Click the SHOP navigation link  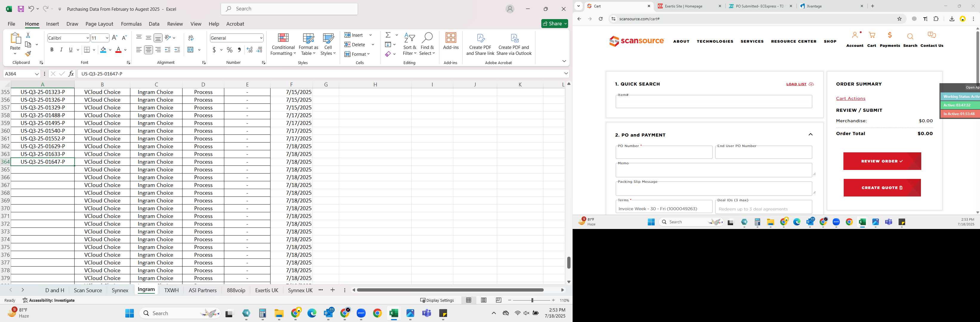[x=830, y=41]
